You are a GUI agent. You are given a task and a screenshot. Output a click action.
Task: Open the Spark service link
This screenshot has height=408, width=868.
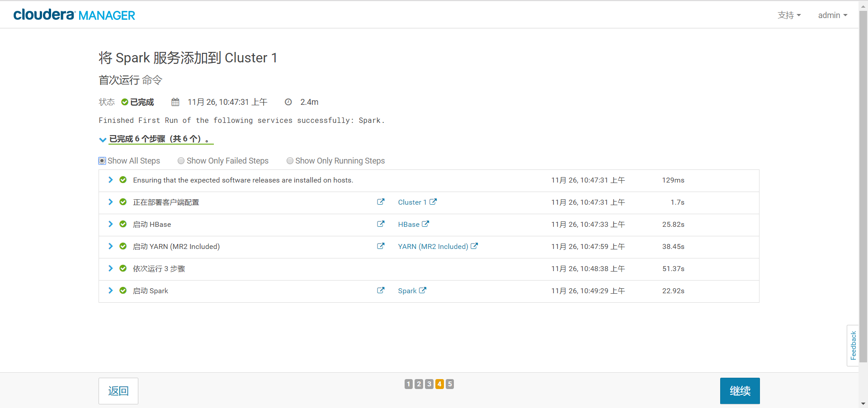point(407,291)
